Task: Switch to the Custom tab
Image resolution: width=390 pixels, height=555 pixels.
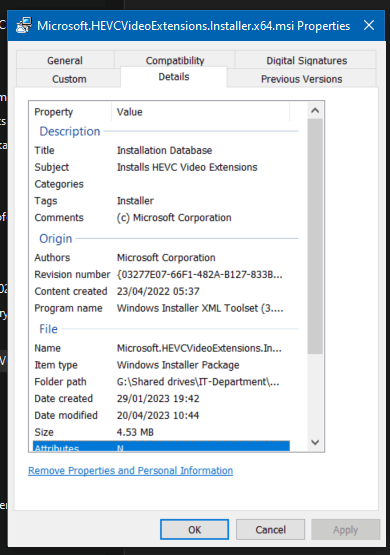Action: point(69,79)
